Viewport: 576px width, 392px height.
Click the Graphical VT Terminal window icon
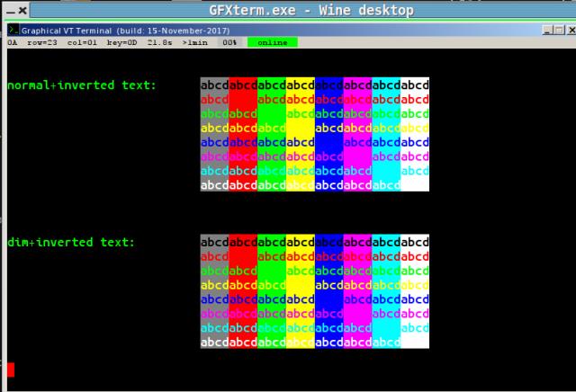[12, 30]
